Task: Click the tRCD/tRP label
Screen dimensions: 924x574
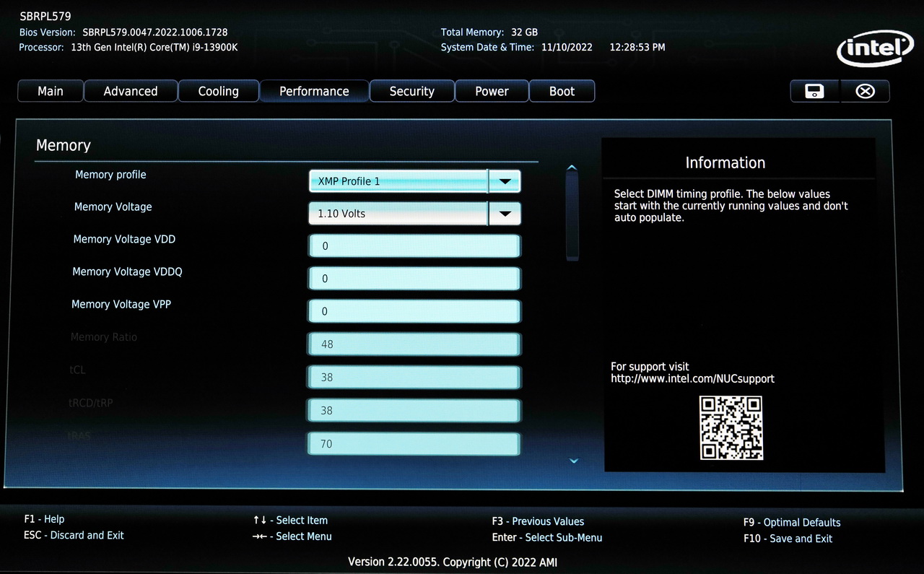Action: [x=90, y=403]
